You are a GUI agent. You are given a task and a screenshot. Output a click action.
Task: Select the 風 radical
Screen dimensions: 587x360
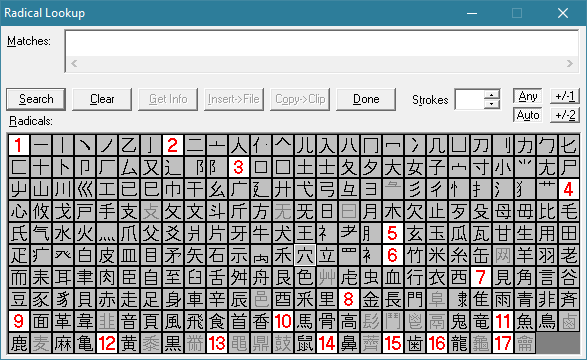(173, 321)
